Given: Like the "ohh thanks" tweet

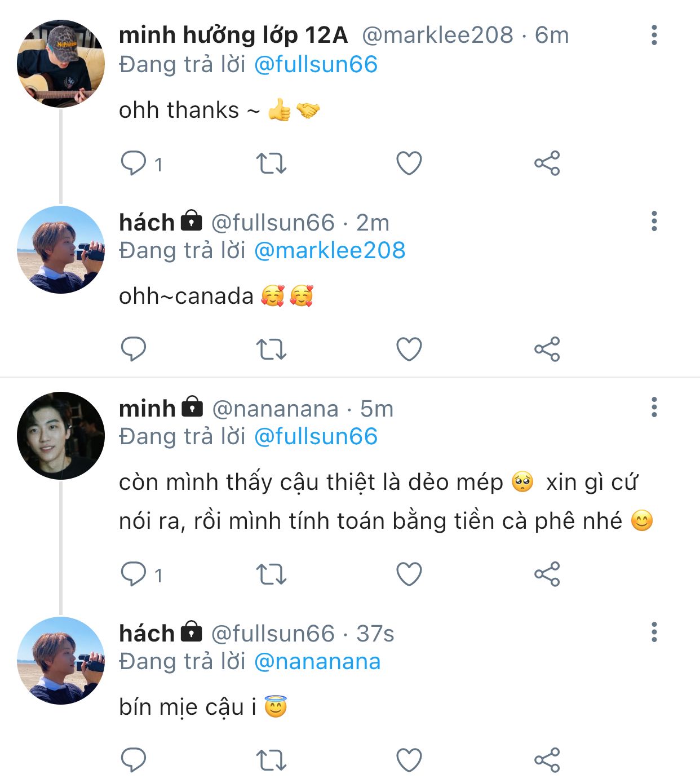Looking at the screenshot, I should (x=409, y=163).
